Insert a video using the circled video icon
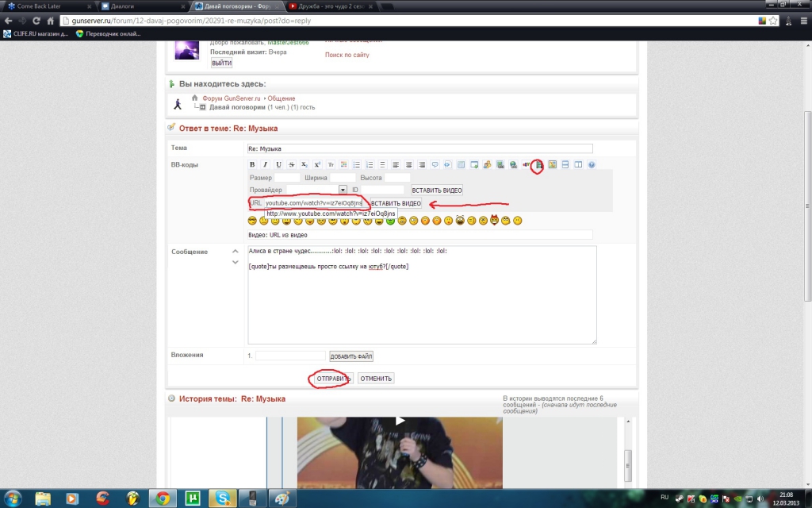The image size is (812, 508). tap(538, 165)
